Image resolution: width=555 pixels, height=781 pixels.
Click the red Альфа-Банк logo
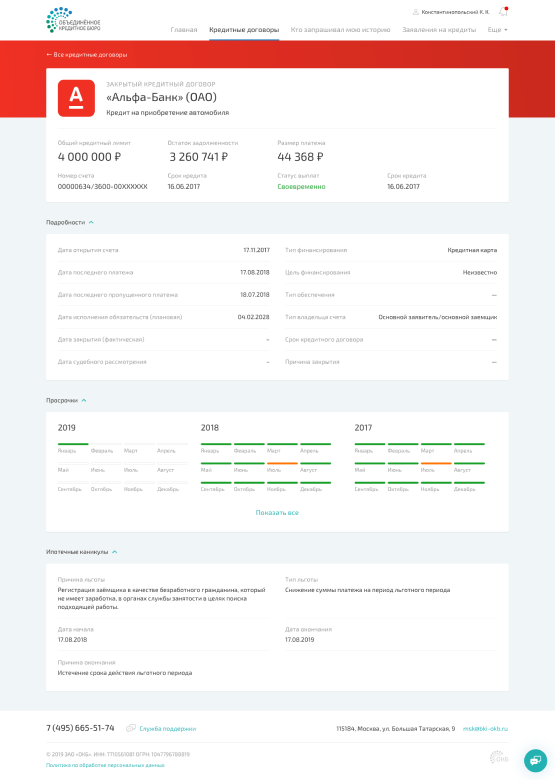[x=76, y=98]
